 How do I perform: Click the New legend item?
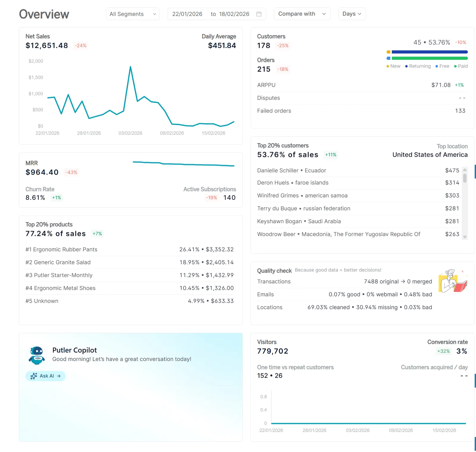click(393, 66)
